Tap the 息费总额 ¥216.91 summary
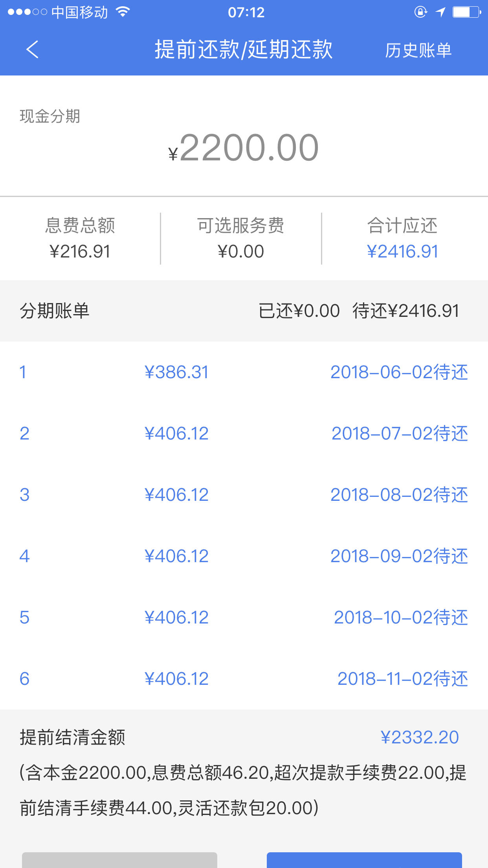The image size is (488, 868). click(80, 238)
